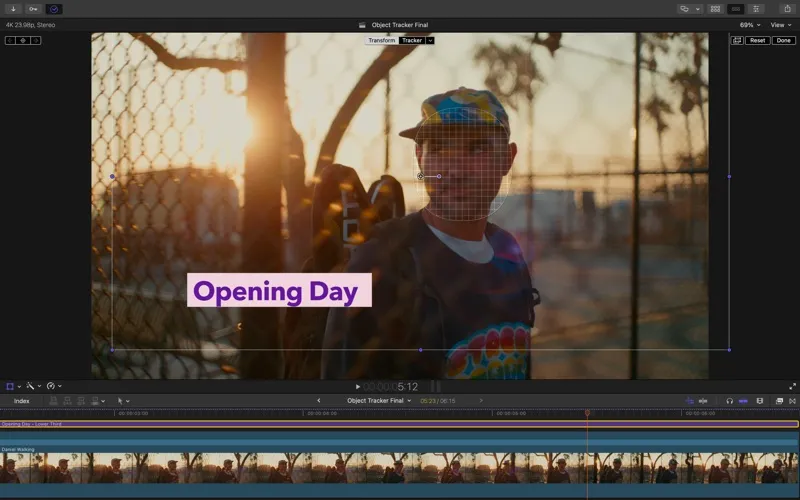
Task: Click the append clip icon
Action: click(x=81, y=401)
